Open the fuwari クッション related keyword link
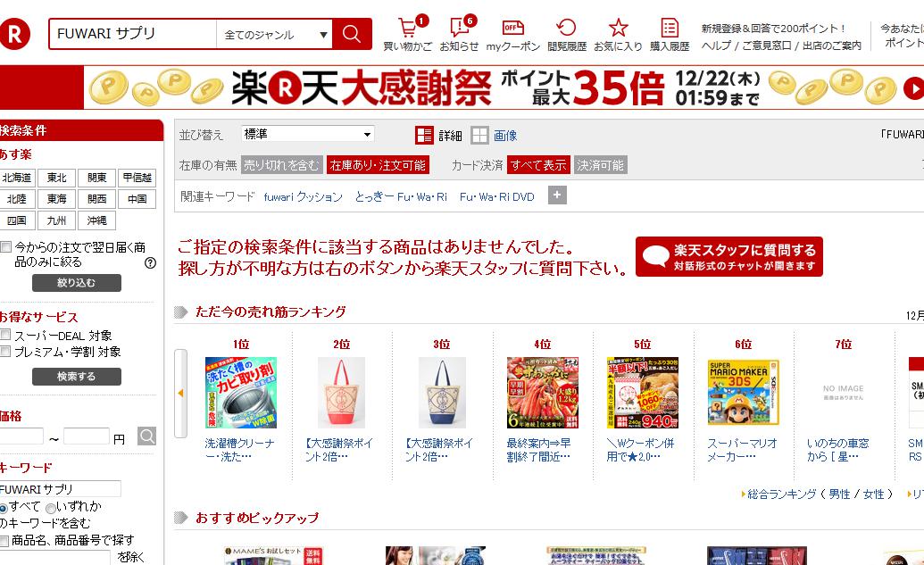This screenshot has width=924, height=565. click(303, 196)
